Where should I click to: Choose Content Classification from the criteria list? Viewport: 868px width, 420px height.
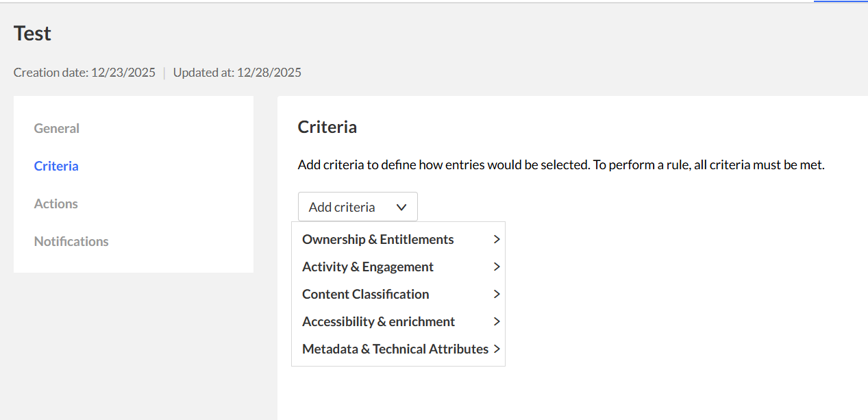[366, 294]
